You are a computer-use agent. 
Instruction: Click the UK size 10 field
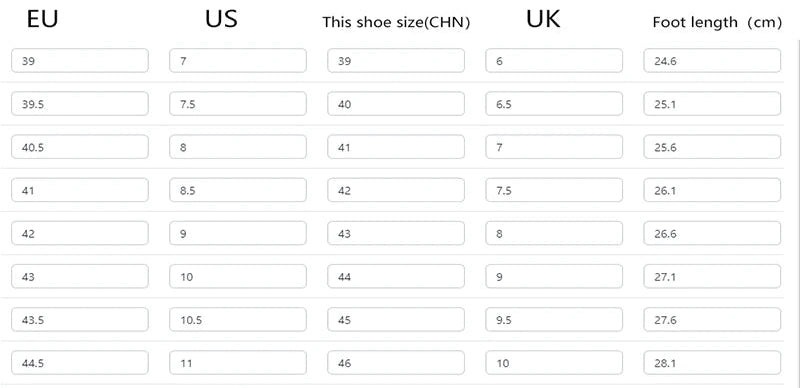pos(554,362)
